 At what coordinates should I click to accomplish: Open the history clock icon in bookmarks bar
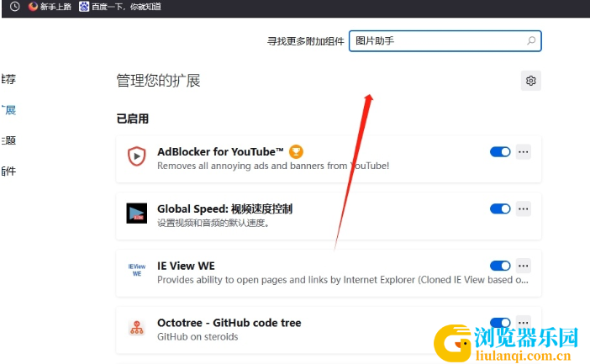[14, 7]
